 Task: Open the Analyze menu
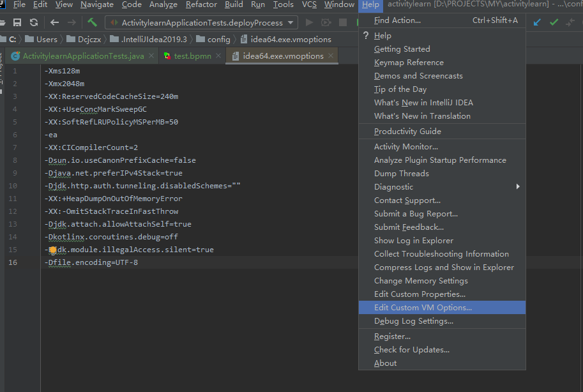coord(163,4)
